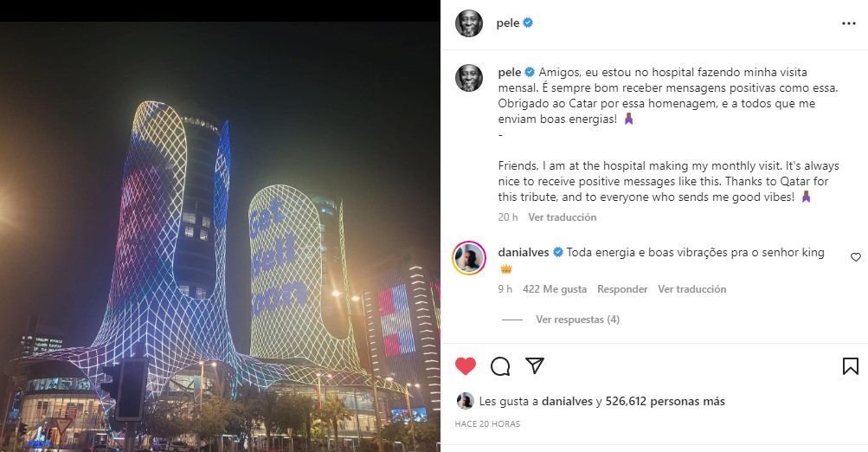Image resolution: width=868 pixels, height=452 pixels.
Task: Like danialves' comment with the heart
Action: [x=855, y=257]
